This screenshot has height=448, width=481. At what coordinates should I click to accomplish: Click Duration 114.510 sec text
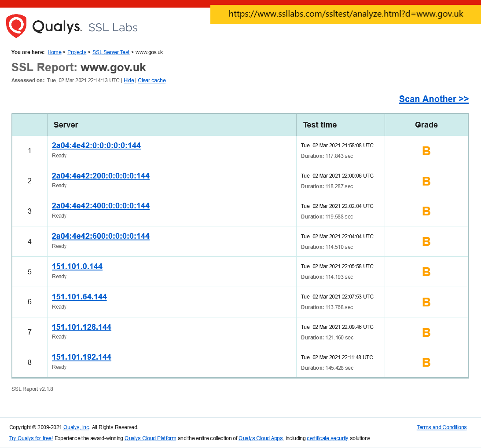tap(327, 247)
